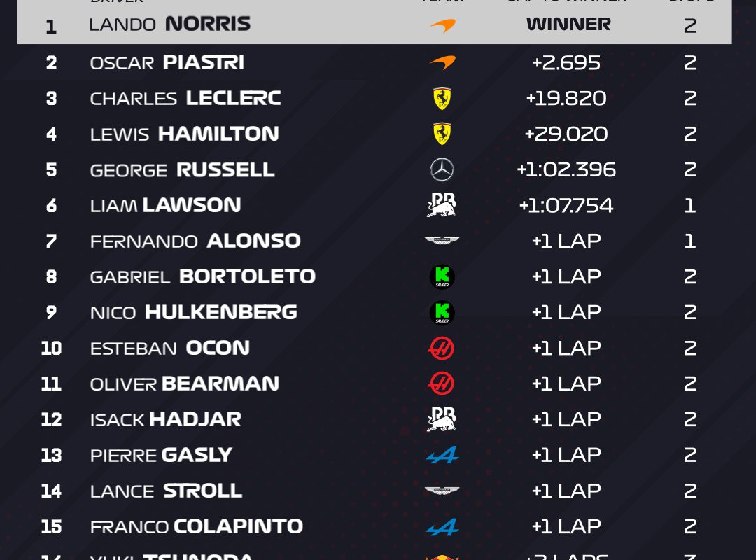This screenshot has width=756, height=560.
Task: Click the Alpine logo beside Pierre Gasly
Action: click(x=442, y=455)
